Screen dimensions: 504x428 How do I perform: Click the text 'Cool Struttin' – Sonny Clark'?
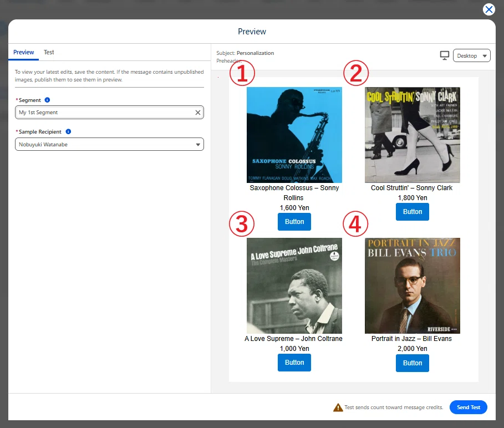(x=411, y=187)
